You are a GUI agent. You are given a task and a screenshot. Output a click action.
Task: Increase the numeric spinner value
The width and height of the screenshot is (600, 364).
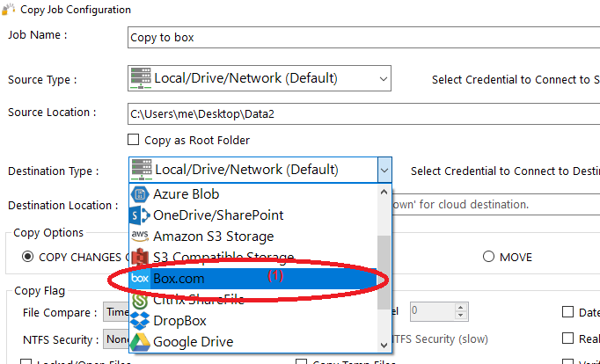click(x=461, y=308)
